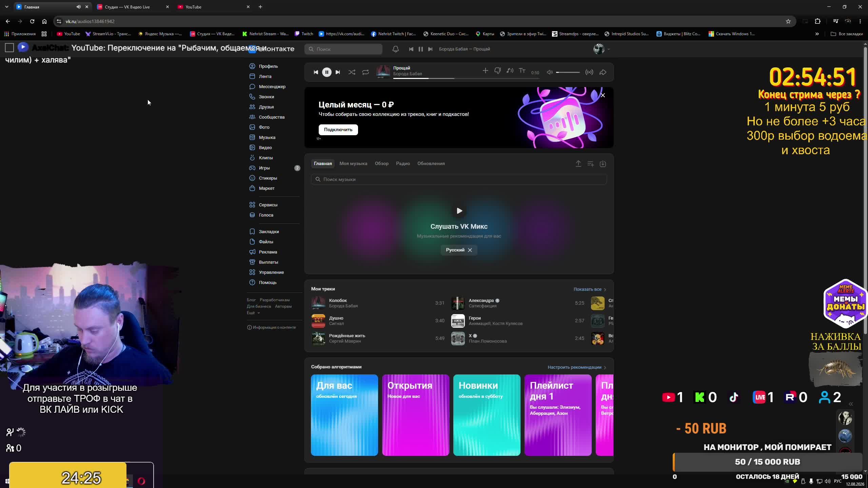Toggle shuffle mode in the player
This screenshot has height=488, width=868.
tap(352, 72)
